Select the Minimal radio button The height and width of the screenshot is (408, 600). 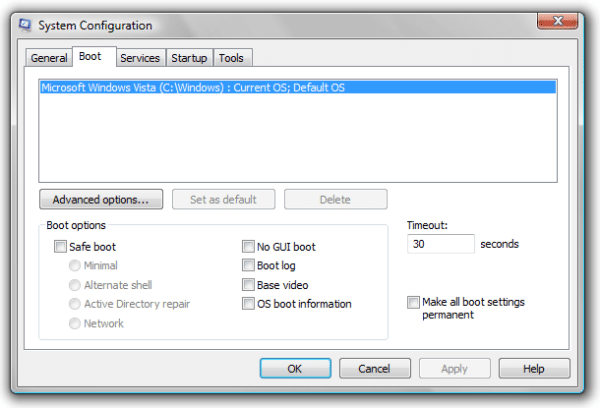(x=75, y=265)
